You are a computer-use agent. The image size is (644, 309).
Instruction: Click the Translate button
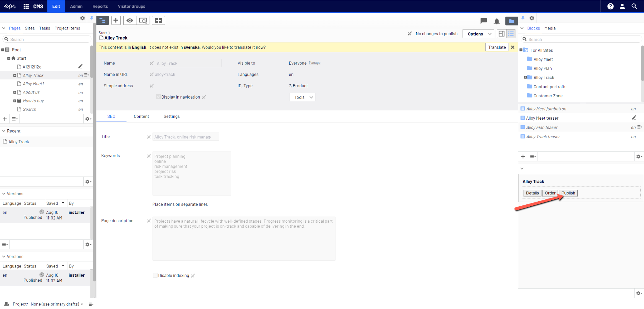pos(497,47)
